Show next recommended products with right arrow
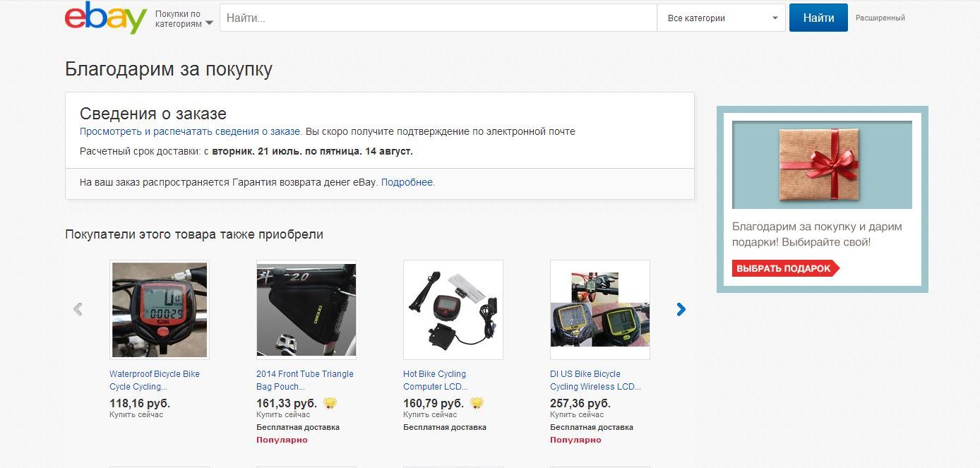This screenshot has height=468, width=980. click(x=681, y=309)
